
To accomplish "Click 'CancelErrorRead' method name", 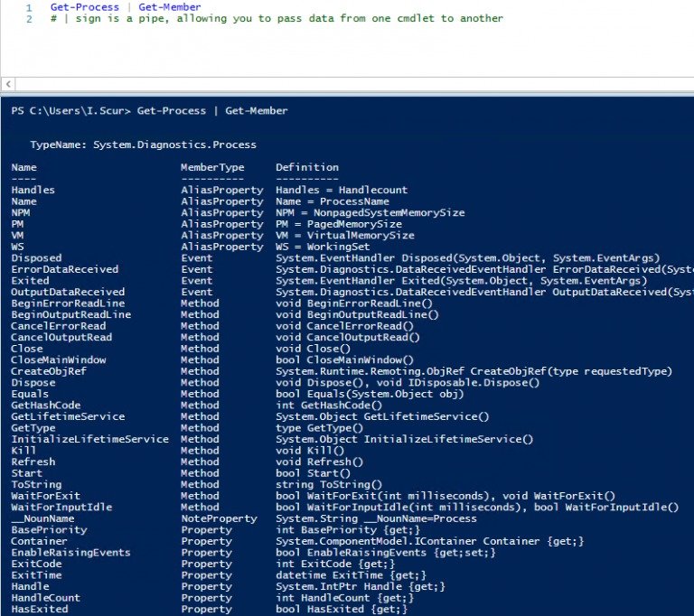I will (x=59, y=326).
